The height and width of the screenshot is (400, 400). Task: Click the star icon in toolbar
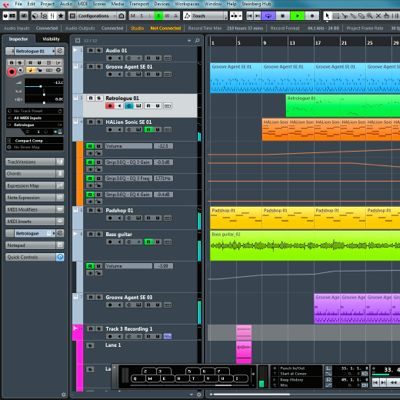coord(61,16)
